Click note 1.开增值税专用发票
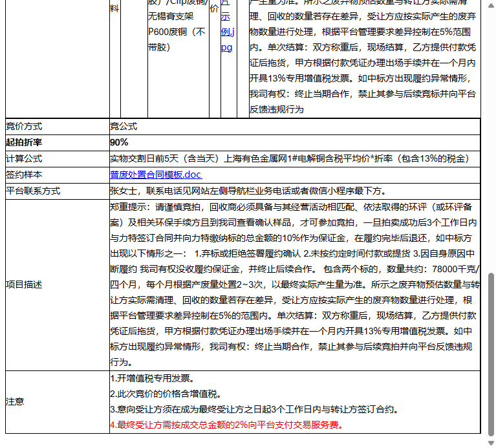The height and width of the screenshot is (448, 496). [x=153, y=378]
